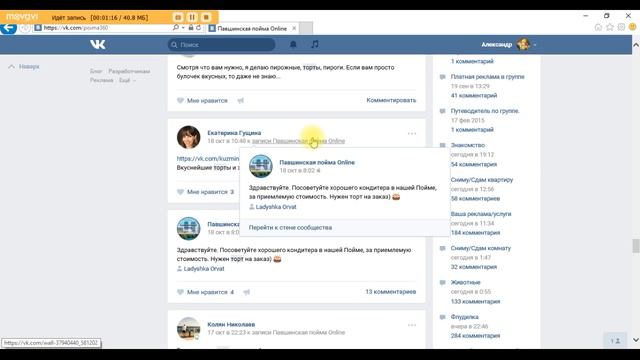
Task: Click the browser home icon
Action: pyautogui.click(x=598, y=27)
